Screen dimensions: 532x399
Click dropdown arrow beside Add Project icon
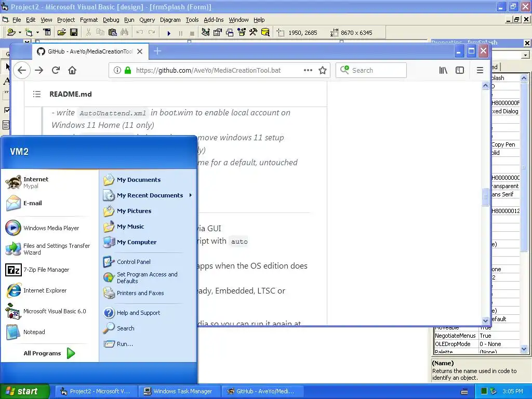point(20,33)
